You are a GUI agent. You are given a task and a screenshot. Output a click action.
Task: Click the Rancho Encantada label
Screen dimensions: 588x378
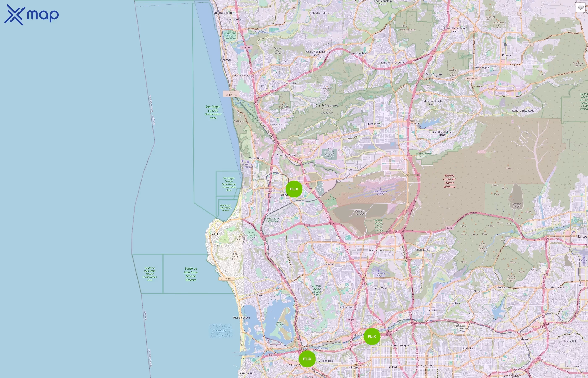pyautogui.click(x=523, y=110)
